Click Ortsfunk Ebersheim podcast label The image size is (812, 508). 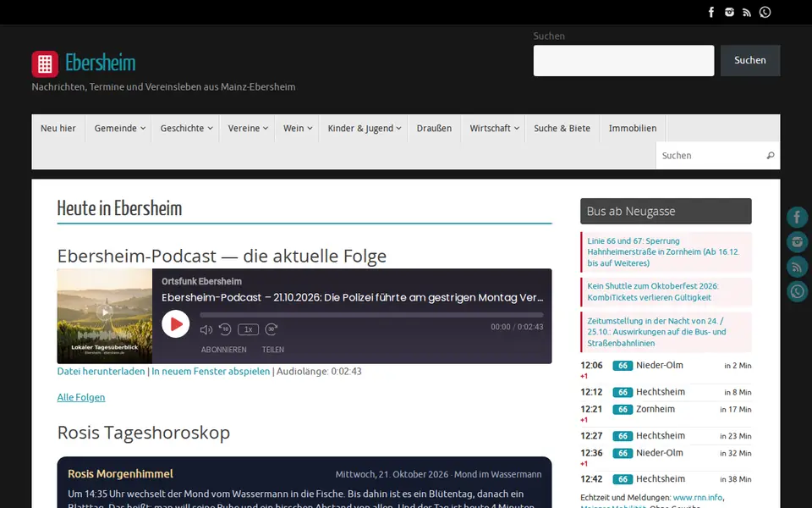pos(201,281)
